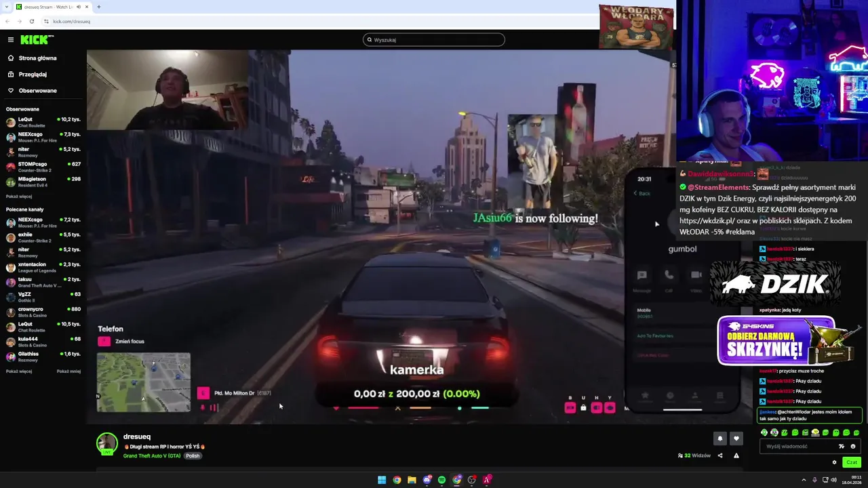Insert last green Kick emote in row

point(856,432)
